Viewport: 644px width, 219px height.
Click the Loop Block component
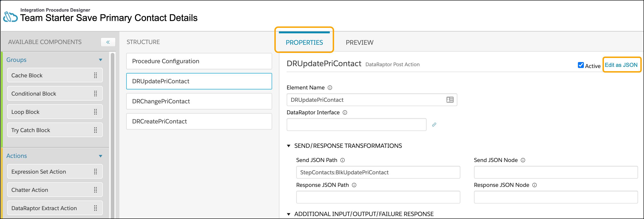tap(55, 112)
